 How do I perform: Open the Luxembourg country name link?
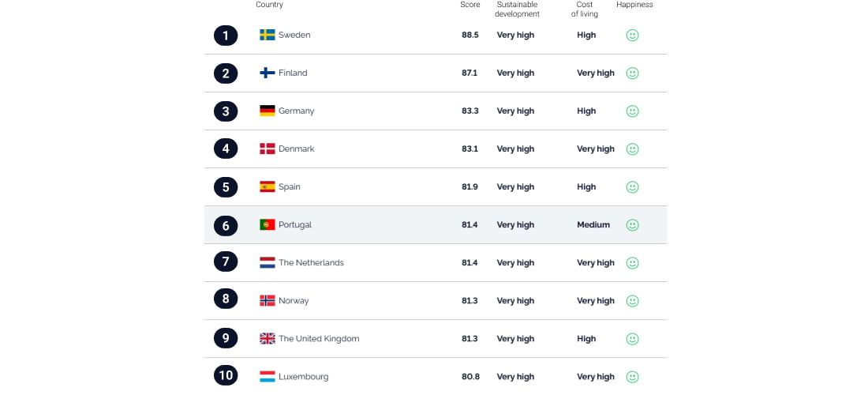(x=303, y=376)
